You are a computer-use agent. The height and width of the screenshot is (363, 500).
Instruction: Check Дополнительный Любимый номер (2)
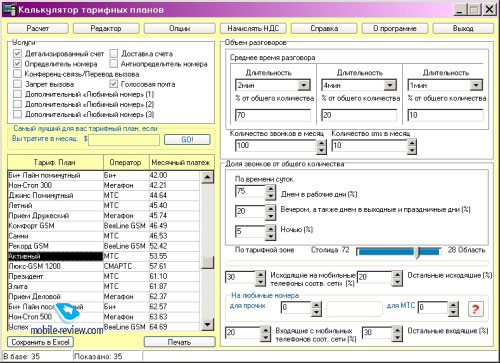(x=18, y=104)
